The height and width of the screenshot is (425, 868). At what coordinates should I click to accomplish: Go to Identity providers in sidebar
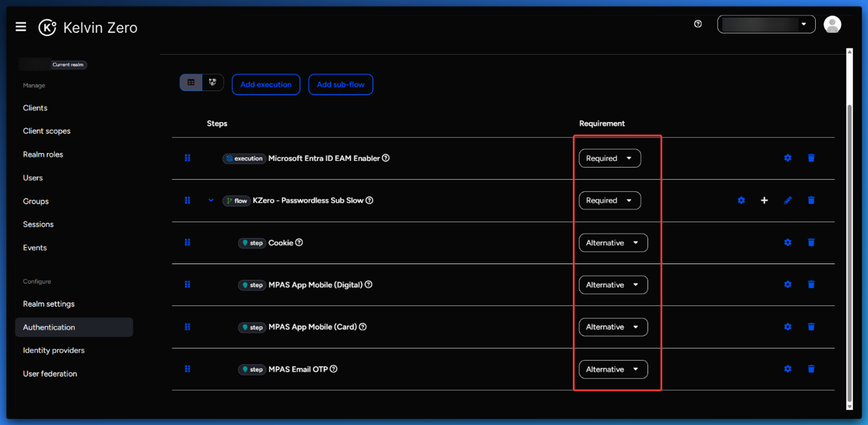[x=53, y=350]
